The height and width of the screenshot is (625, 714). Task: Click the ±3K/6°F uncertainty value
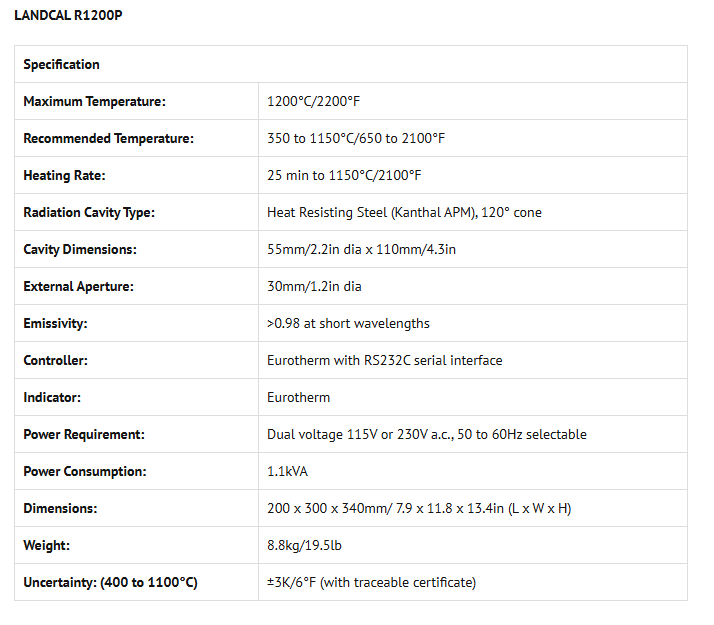pos(371,582)
